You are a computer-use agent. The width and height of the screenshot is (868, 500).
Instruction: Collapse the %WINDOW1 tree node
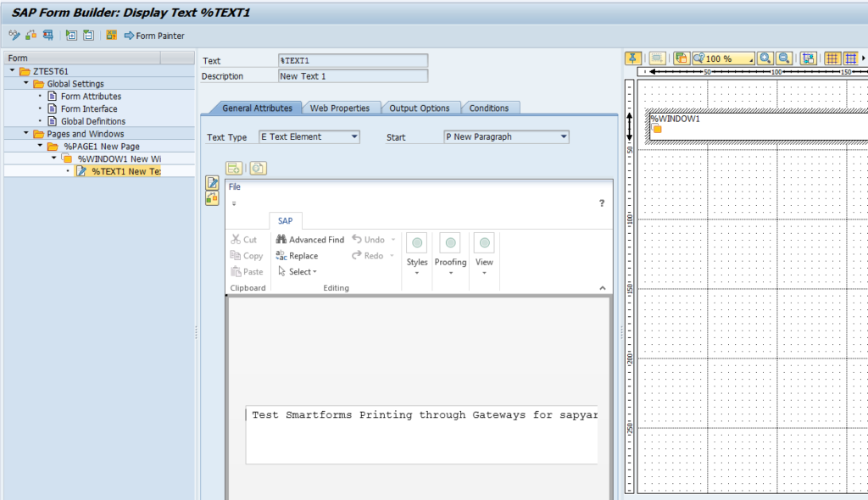53,158
